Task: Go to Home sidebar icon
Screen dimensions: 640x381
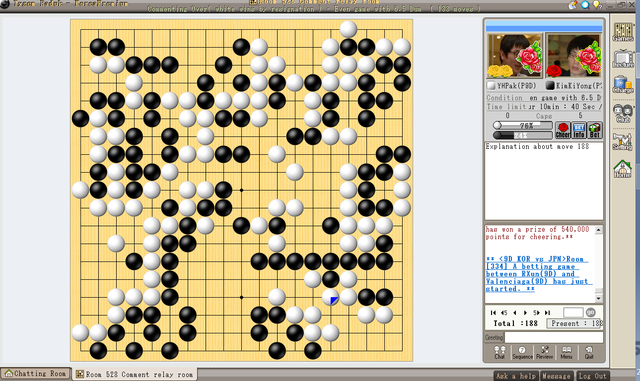Action: (623, 169)
